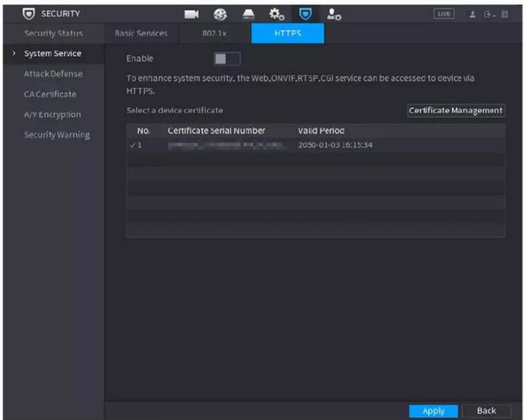Click the Certificate Management button
524x420 pixels.
tap(456, 110)
